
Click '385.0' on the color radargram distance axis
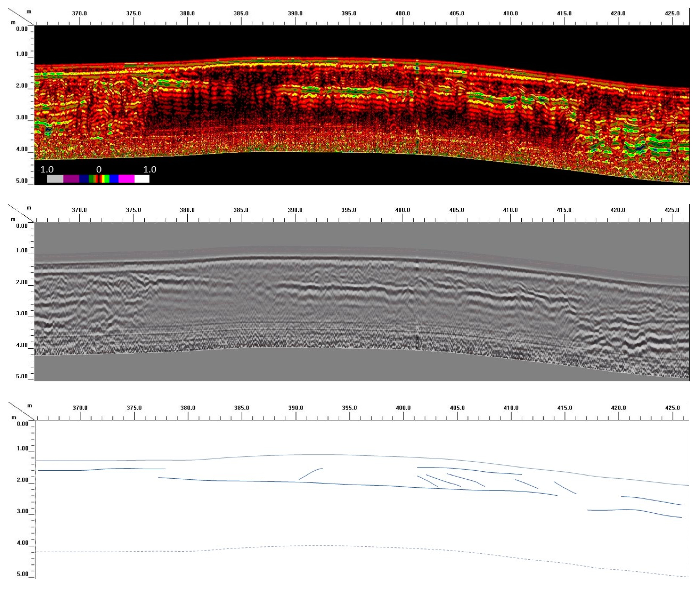point(241,13)
